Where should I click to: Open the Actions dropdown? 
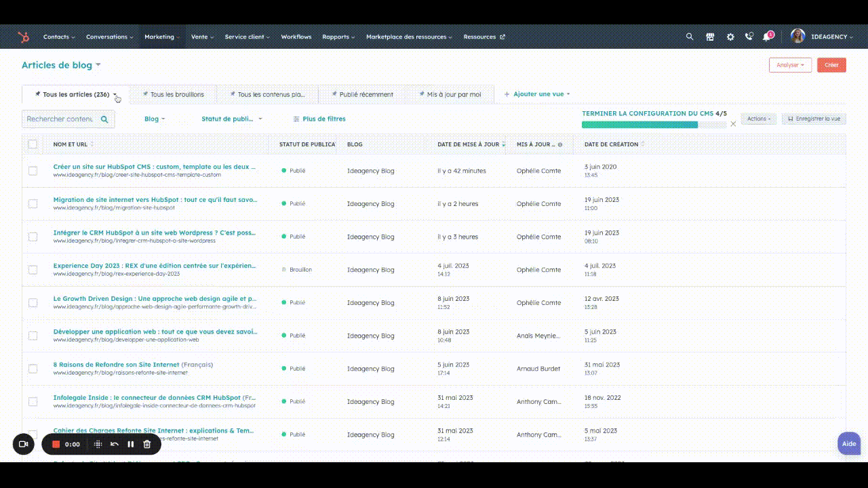(x=758, y=119)
